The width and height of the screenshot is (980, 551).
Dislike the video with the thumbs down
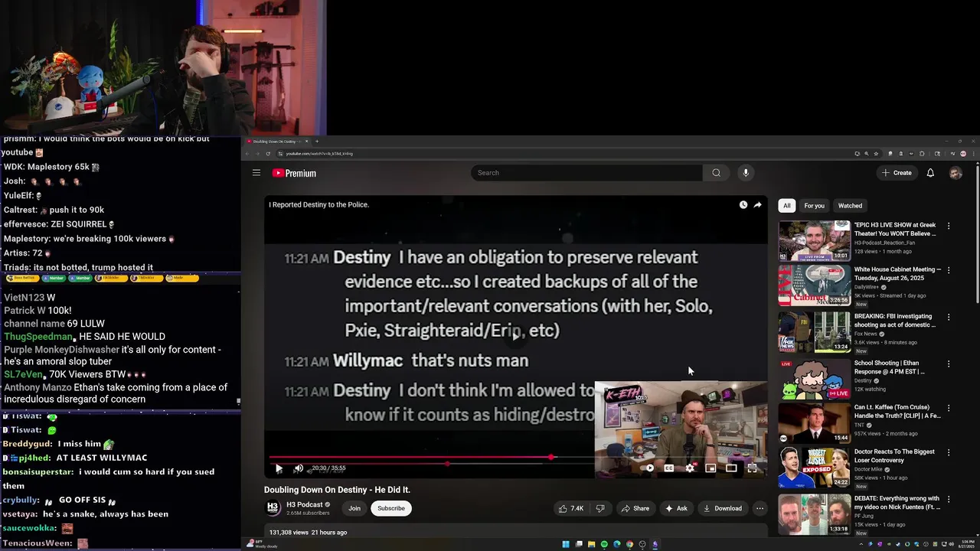[600, 508]
